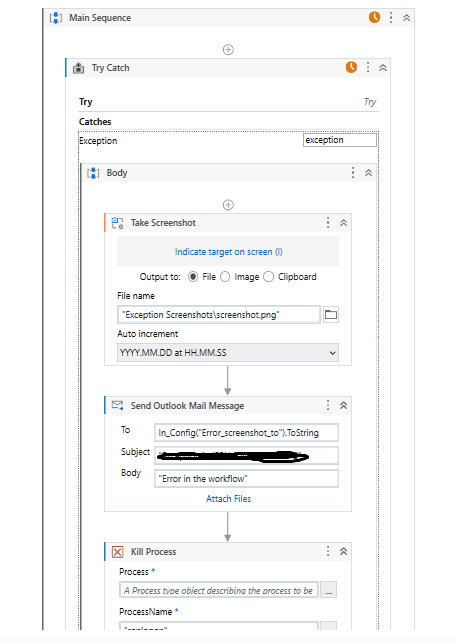Select the Clipboard output radio button
Image resolution: width=454 pixels, height=642 pixels.
point(269,277)
